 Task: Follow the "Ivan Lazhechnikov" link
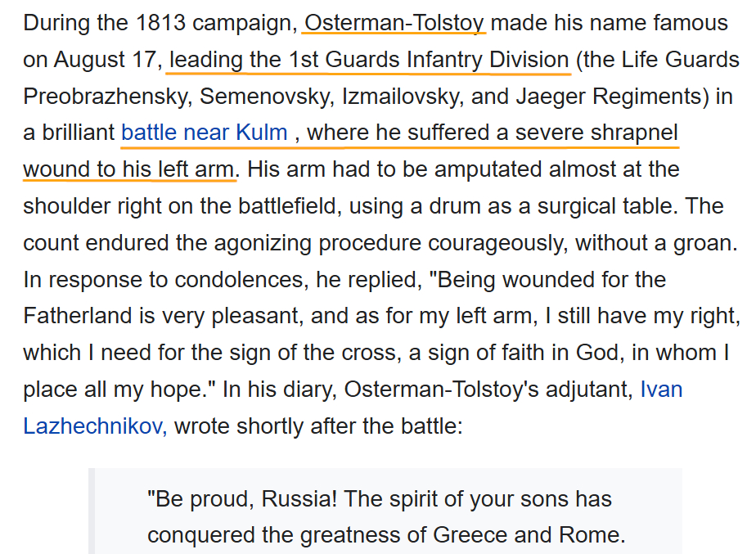[x=661, y=390]
